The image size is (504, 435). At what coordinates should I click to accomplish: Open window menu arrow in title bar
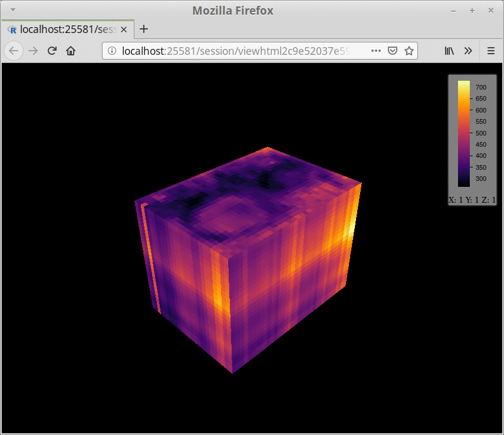click(13, 10)
